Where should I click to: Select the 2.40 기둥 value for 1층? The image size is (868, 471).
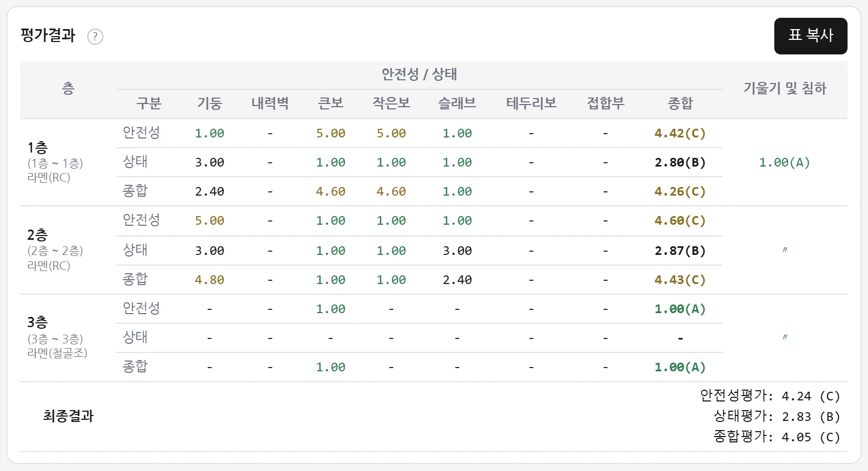pos(209,191)
